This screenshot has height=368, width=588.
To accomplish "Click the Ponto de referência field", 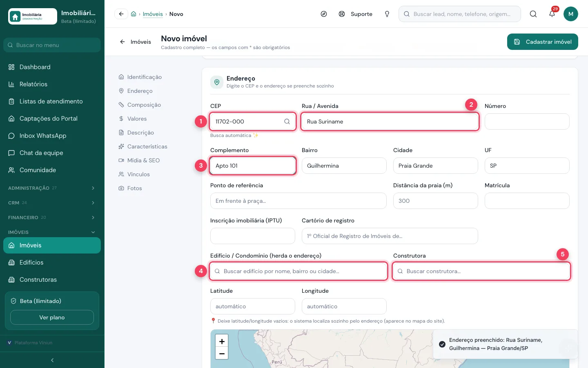I will click(298, 201).
